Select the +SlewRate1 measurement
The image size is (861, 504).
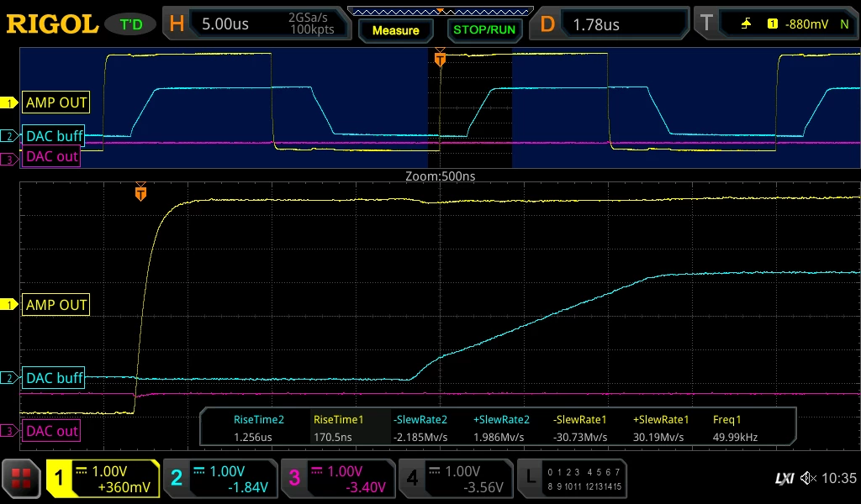coord(660,428)
